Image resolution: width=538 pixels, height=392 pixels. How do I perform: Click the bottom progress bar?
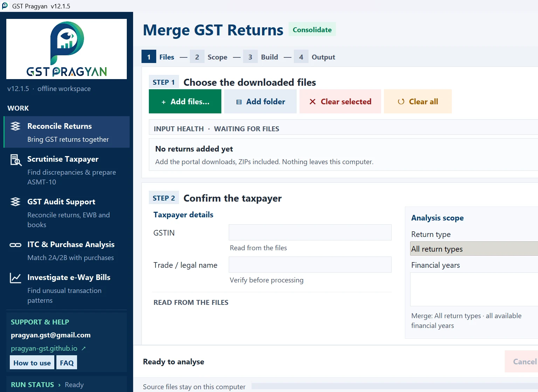point(395,386)
